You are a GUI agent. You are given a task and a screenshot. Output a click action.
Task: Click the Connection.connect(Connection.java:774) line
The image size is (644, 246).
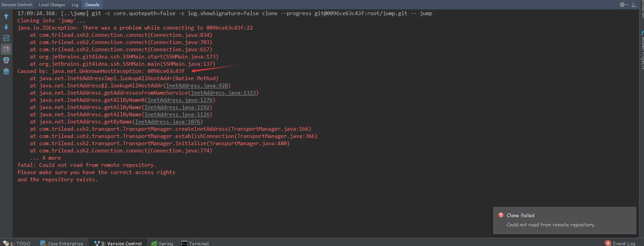(121, 151)
